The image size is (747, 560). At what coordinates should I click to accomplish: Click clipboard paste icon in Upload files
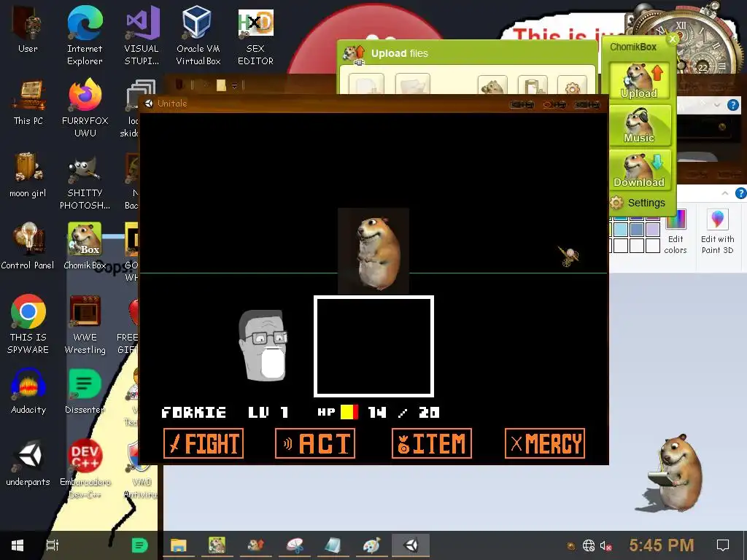tap(533, 87)
